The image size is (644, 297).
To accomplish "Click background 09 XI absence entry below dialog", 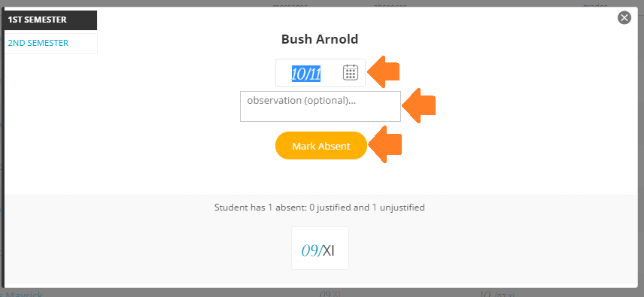I will (x=330, y=293).
